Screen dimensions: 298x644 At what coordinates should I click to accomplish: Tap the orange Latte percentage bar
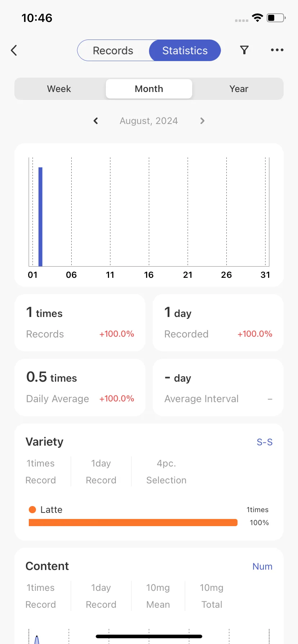click(133, 523)
